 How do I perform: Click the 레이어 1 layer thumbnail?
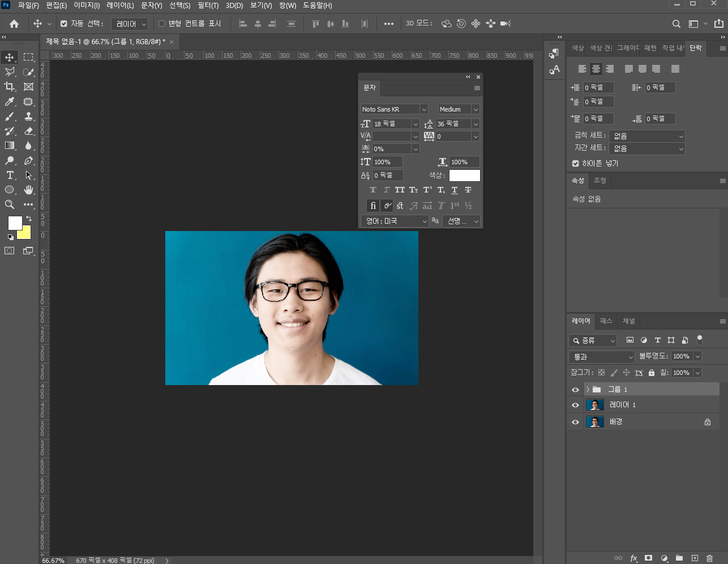(594, 405)
